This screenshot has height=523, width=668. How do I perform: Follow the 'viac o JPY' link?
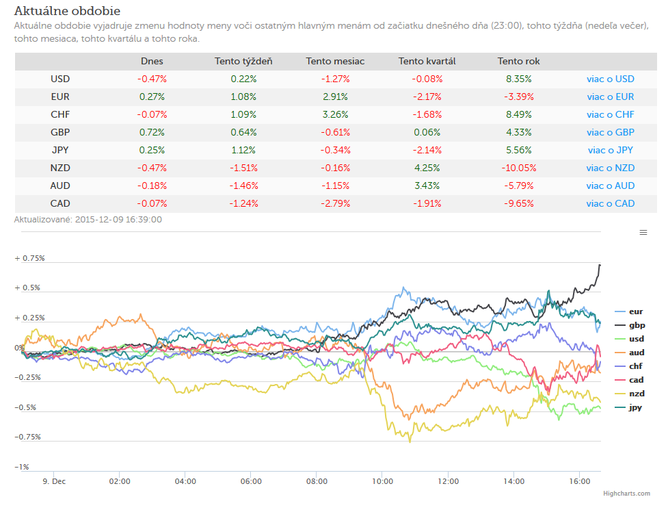click(x=610, y=150)
